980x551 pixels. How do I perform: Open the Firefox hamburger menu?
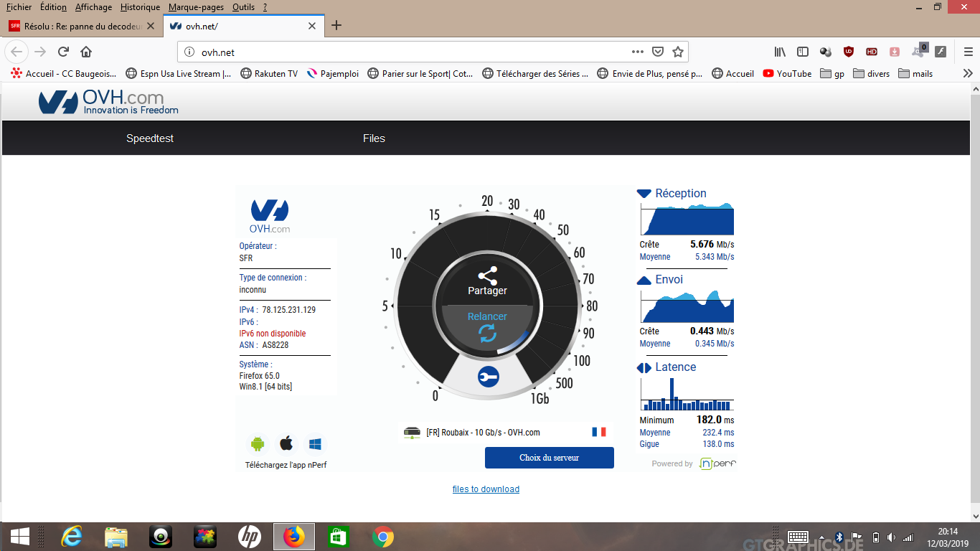point(969,52)
